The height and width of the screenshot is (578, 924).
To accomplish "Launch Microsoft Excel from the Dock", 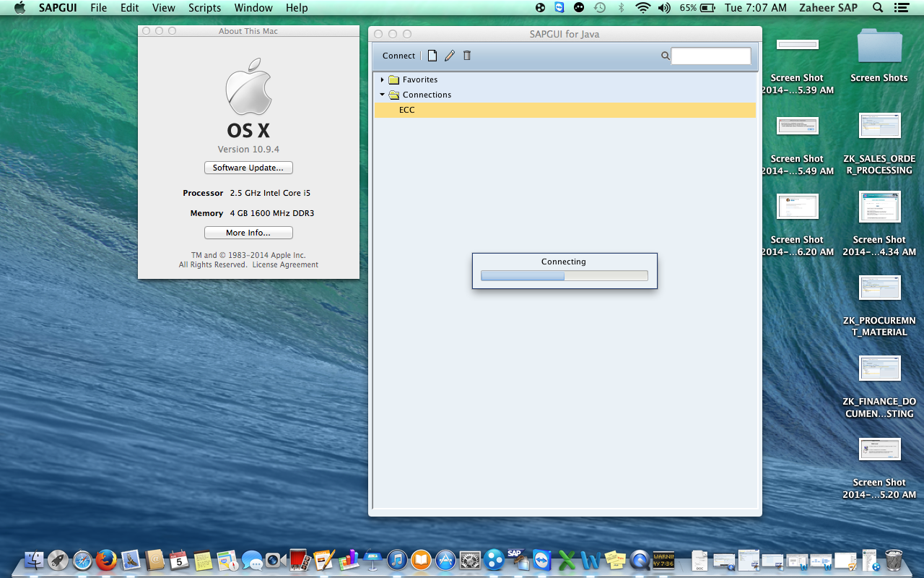I will pyautogui.click(x=567, y=559).
